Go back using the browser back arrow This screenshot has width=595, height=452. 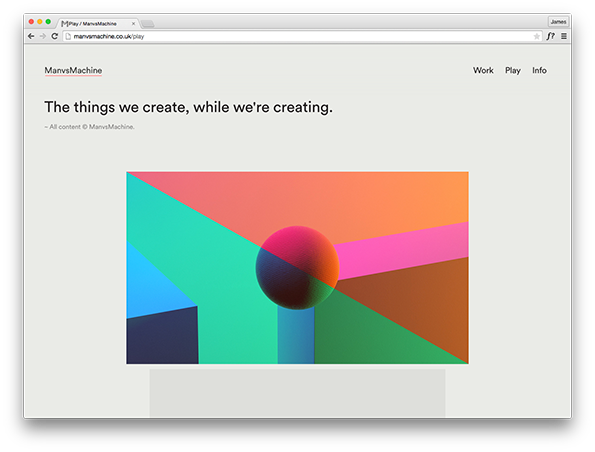click(x=31, y=36)
